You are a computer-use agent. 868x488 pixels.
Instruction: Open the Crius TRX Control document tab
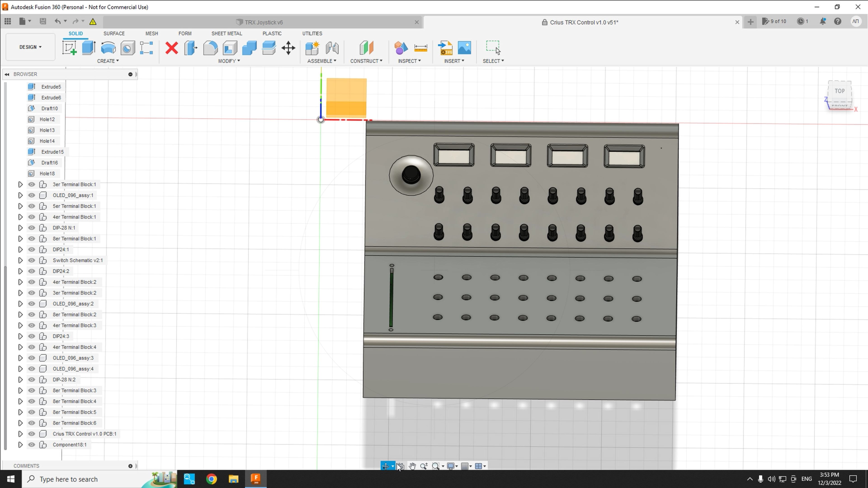pos(584,22)
